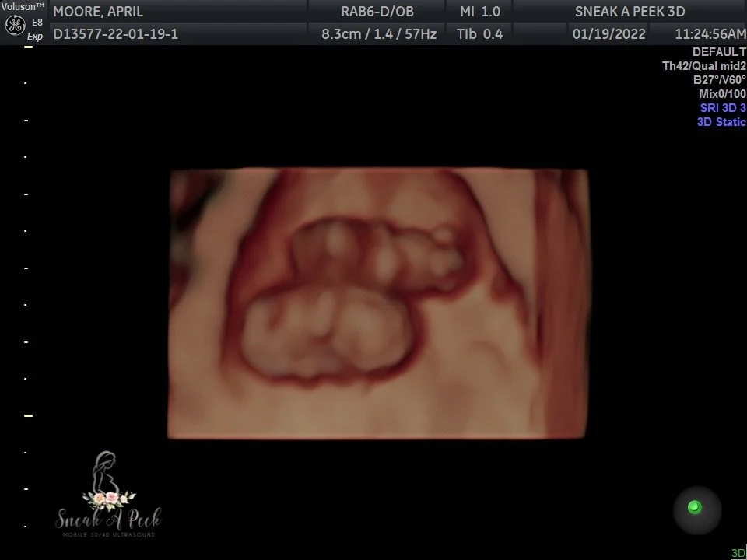The image size is (747, 560).
Task: Click the probe label RAB6-D/OB
Action: pyautogui.click(x=377, y=12)
